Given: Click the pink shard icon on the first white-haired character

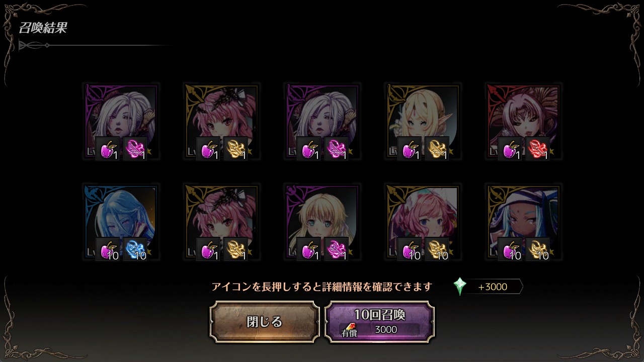Looking at the screenshot, I should (x=135, y=148).
